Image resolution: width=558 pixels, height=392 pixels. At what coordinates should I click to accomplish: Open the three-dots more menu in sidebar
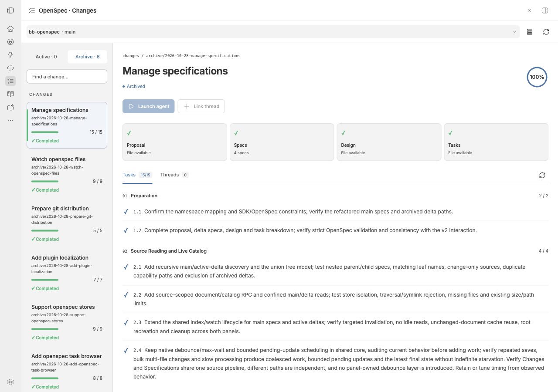10,120
